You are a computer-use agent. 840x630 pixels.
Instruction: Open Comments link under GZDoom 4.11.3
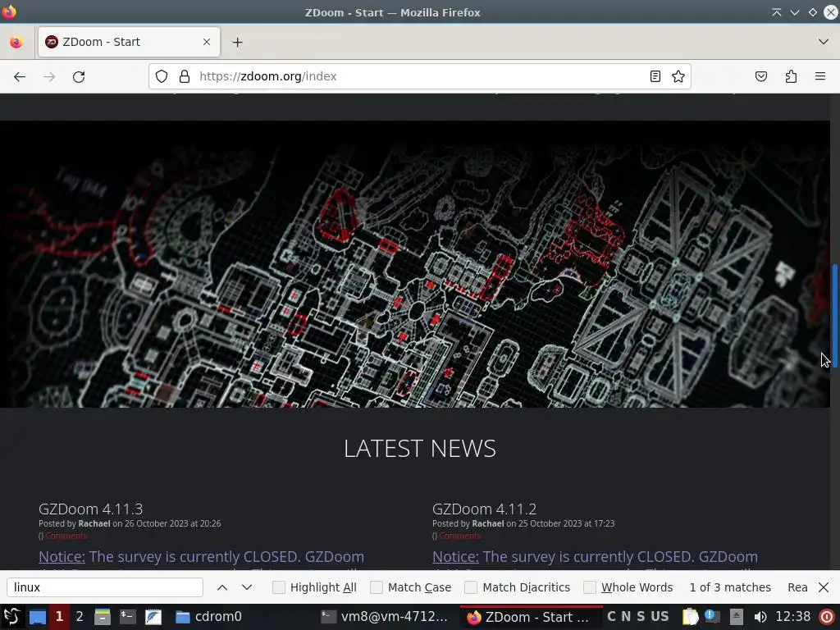[66, 536]
